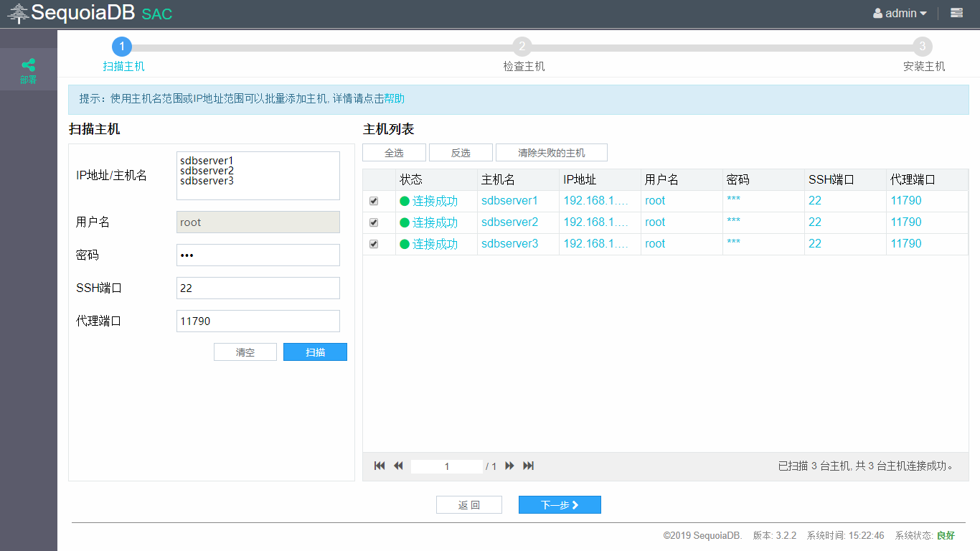Go to first page of host list

380,466
